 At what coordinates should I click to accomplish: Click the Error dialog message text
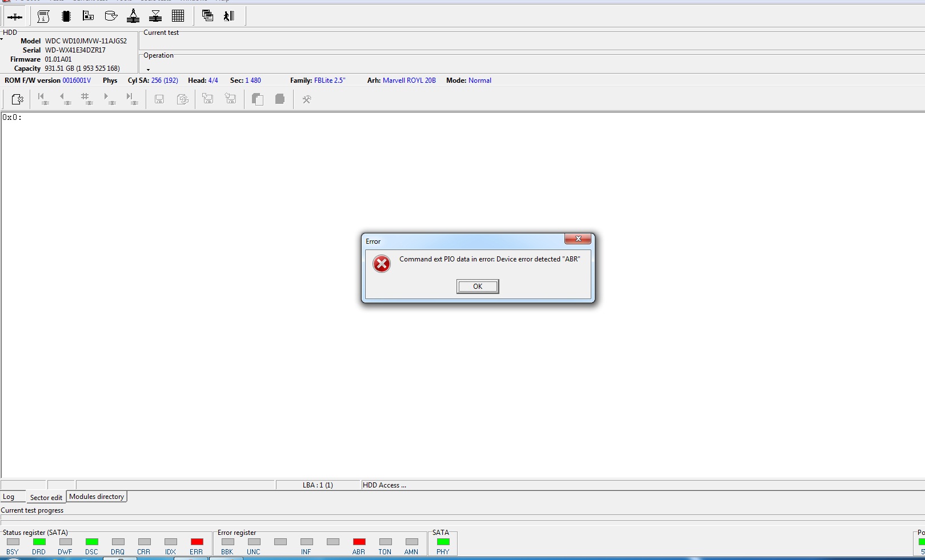click(x=490, y=259)
